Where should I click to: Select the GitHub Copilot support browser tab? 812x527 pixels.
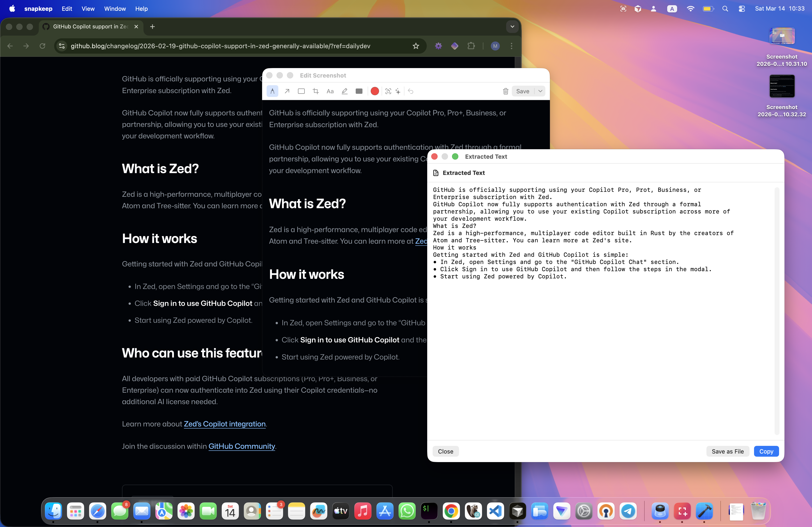90,26
